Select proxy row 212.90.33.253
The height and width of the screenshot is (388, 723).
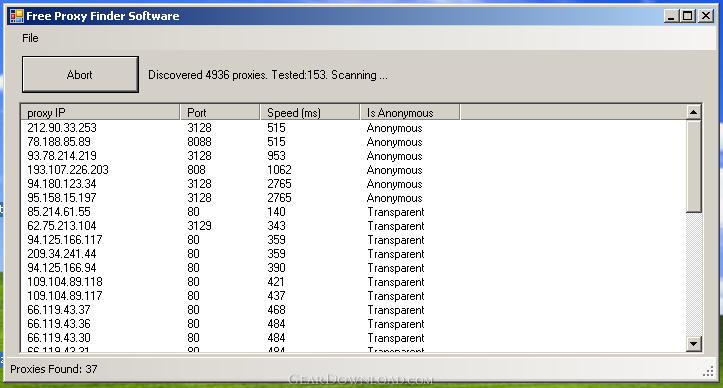coord(353,128)
